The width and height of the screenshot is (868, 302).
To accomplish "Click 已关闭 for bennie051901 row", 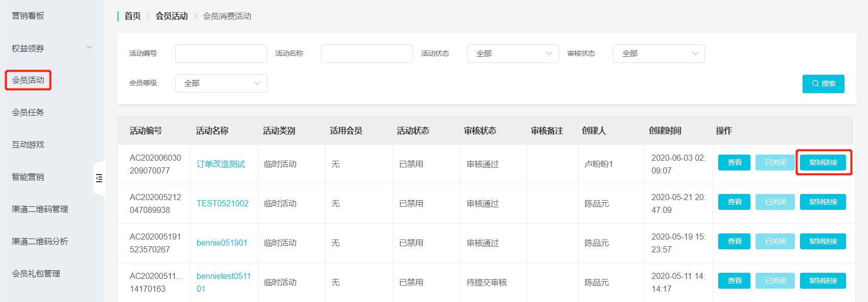I will (775, 242).
